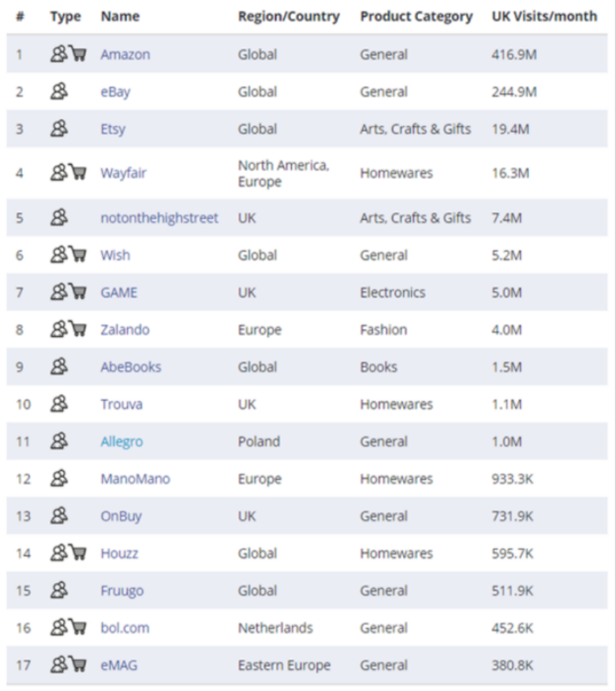Click the type icon in the Allegro row
Image resolution: width=616 pixels, height=691 pixels.
tap(60, 442)
